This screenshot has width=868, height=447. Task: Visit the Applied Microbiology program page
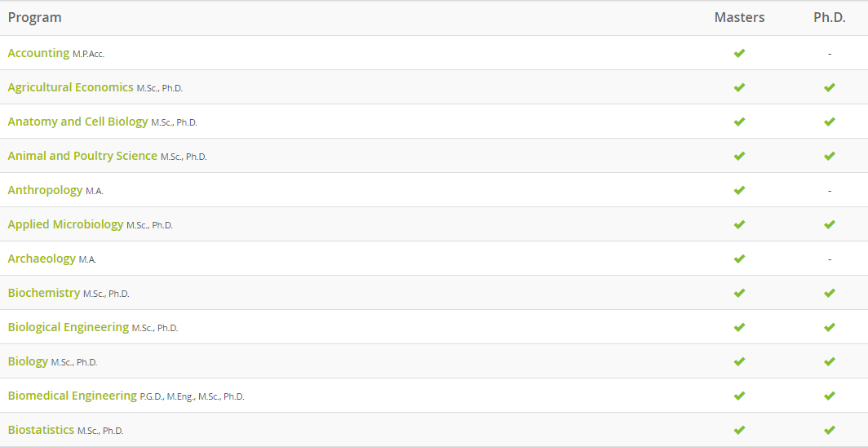65,224
